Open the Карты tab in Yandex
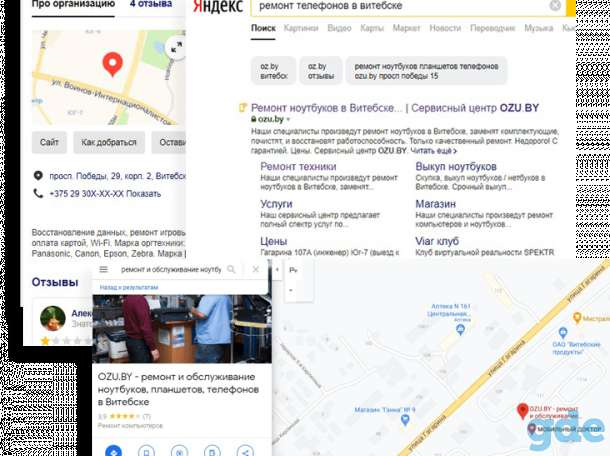This screenshot has width=610, height=456. (372, 28)
